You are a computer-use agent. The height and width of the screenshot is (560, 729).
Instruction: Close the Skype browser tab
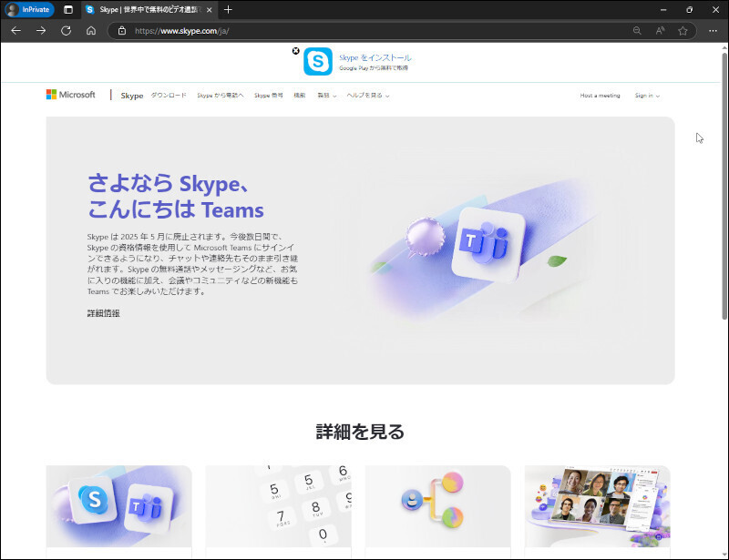click(210, 10)
